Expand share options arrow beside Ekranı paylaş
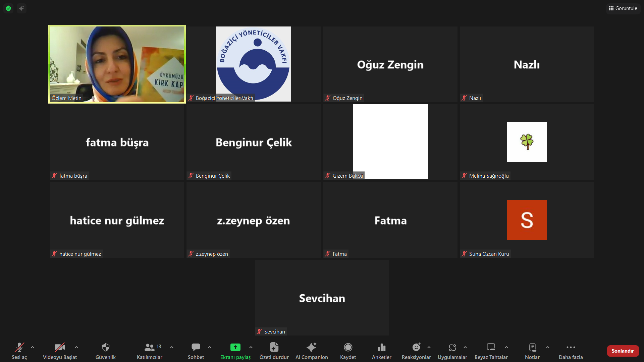Image resolution: width=644 pixels, height=362 pixels. (x=251, y=347)
